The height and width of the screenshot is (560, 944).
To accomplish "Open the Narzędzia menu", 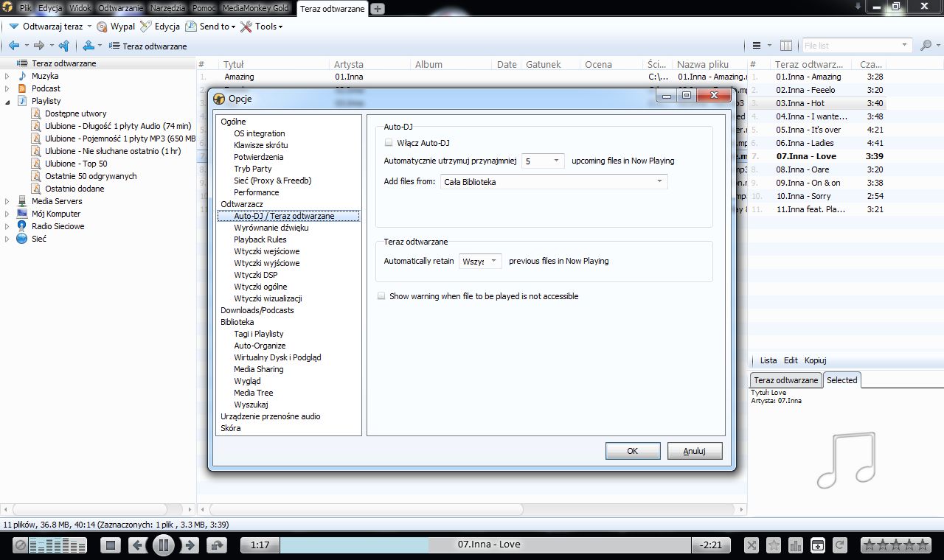I will [167, 8].
